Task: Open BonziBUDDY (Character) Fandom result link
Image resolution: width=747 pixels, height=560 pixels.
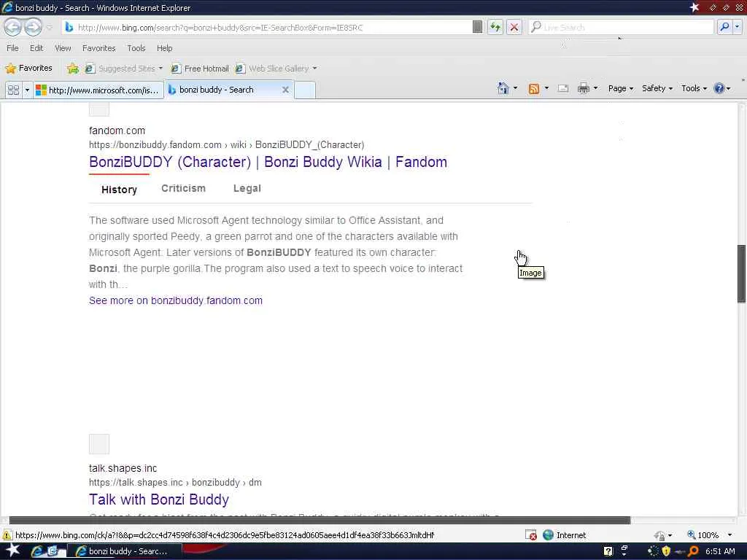Action: tap(268, 162)
